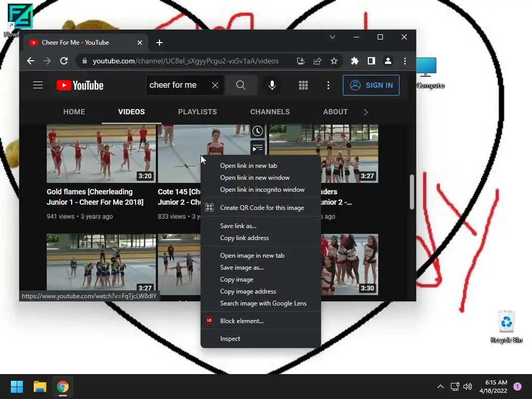The width and height of the screenshot is (532, 399).
Task: Reload the YouTube page
Action: (64, 61)
